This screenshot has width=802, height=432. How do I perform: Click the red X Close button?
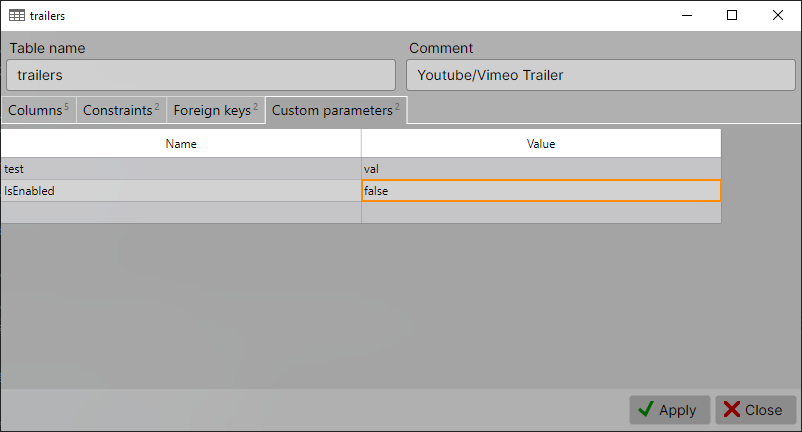coord(755,410)
